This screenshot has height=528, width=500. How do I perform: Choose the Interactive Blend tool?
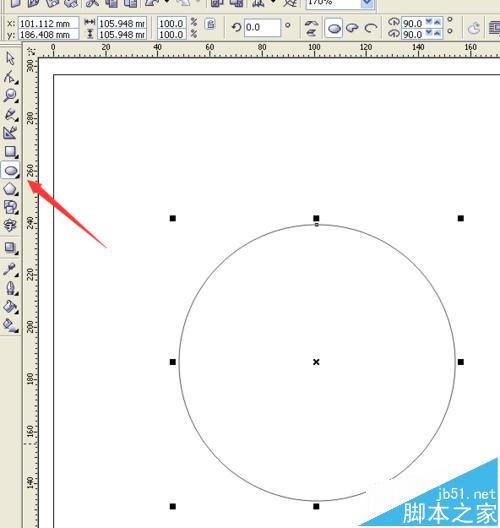click(10, 249)
